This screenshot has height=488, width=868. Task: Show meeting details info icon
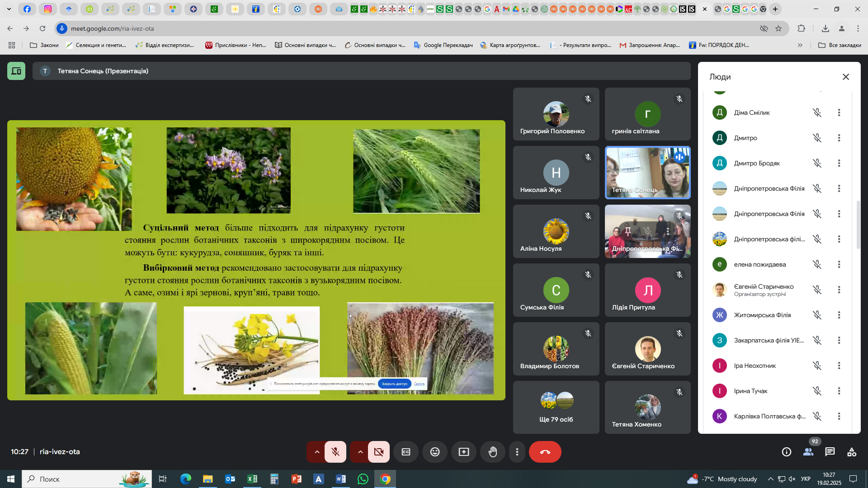coord(787,452)
